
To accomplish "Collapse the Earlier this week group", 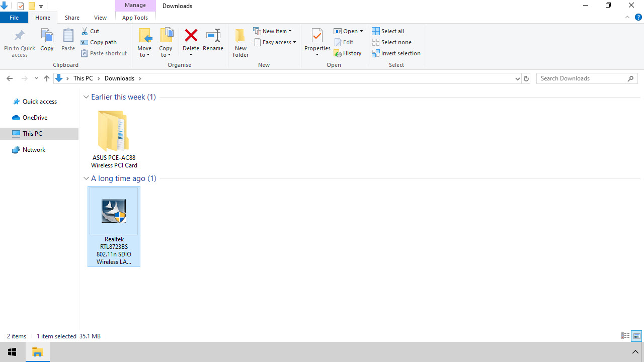I will coord(86,97).
